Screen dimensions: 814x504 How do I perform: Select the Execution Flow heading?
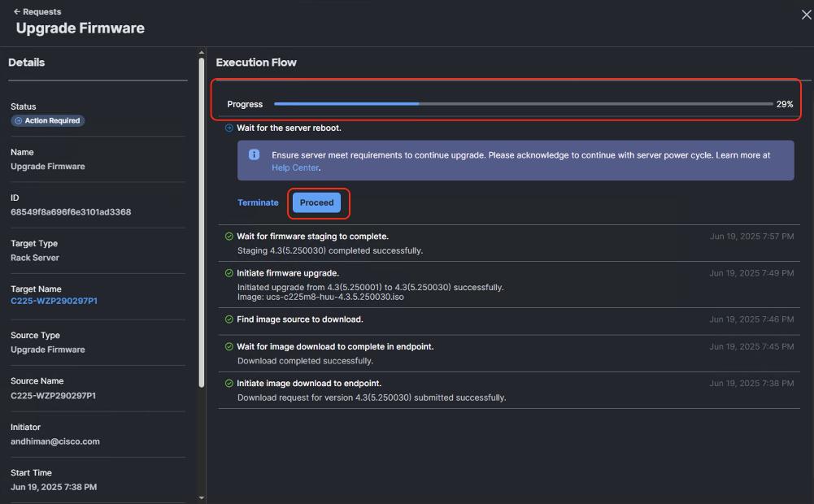pyautogui.click(x=256, y=62)
